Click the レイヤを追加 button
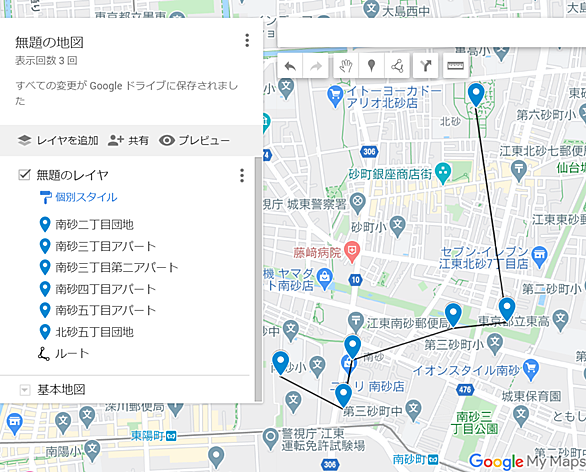The image size is (586, 472). tap(58, 141)
